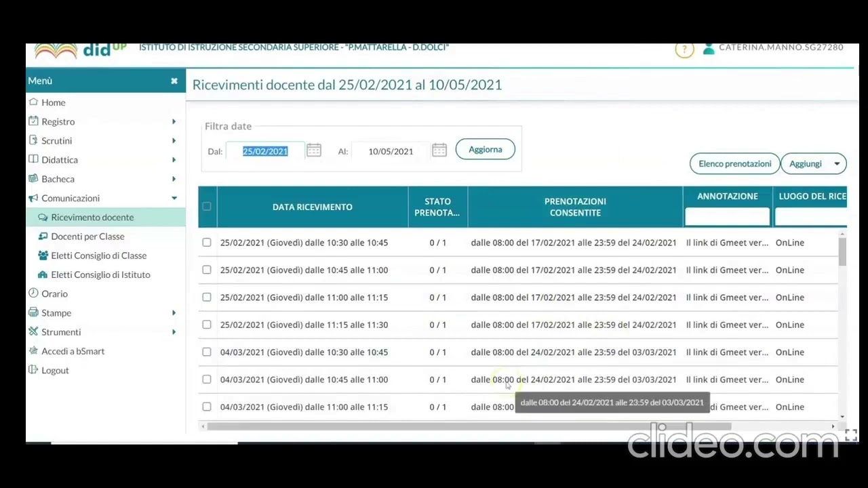Expand the Stampe submenu arrow
The image size is (868, 488).
(174, 312)
